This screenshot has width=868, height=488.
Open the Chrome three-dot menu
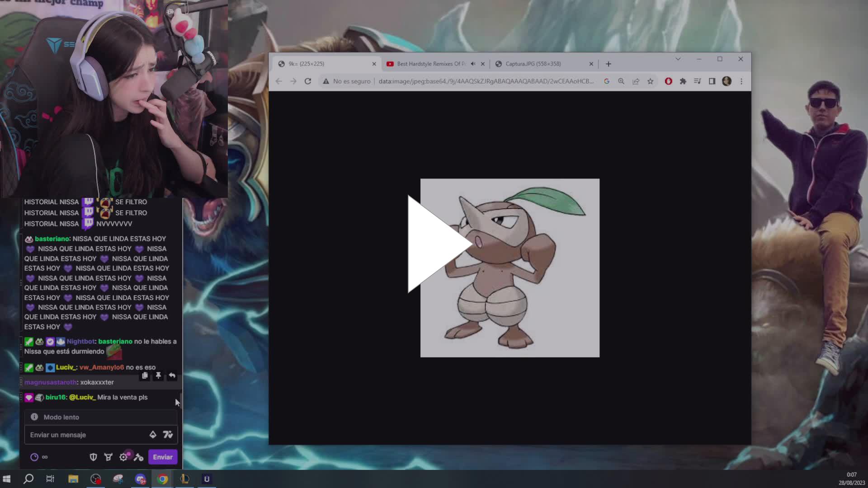click(741, 81)
